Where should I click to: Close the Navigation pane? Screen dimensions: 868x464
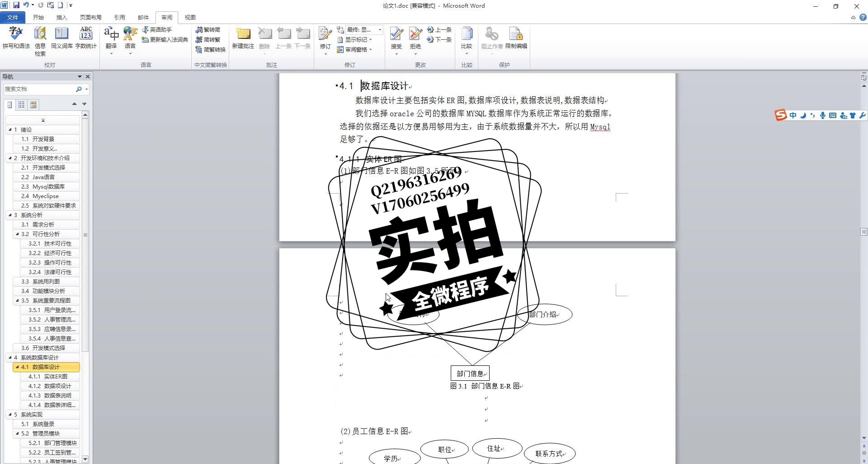[88, 76]
